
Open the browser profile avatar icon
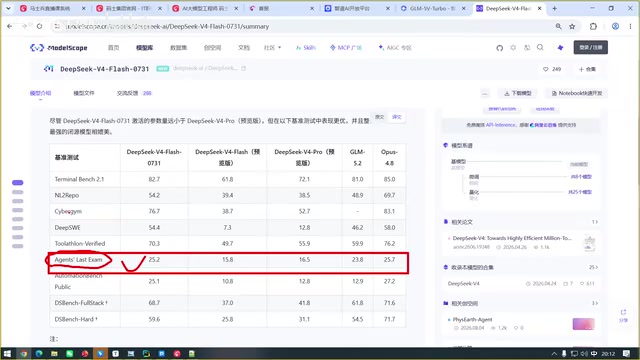click(x=615, y=26)
